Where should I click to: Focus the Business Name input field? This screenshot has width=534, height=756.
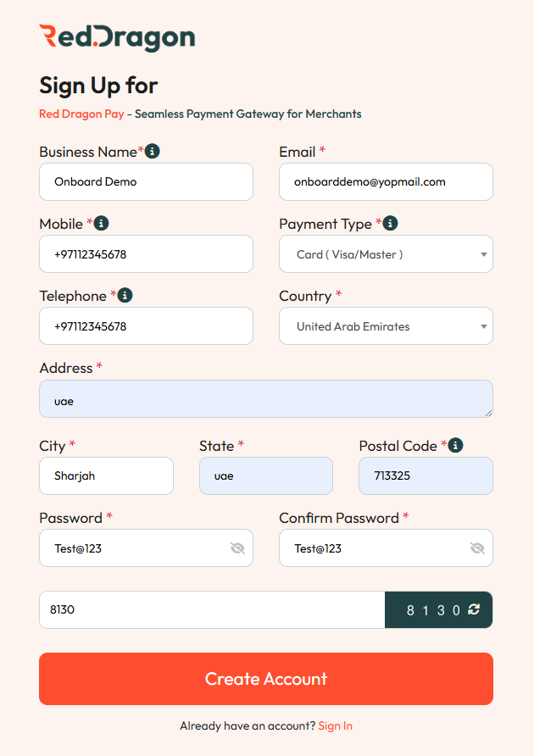pyautogui.click(x=146, y=181)
